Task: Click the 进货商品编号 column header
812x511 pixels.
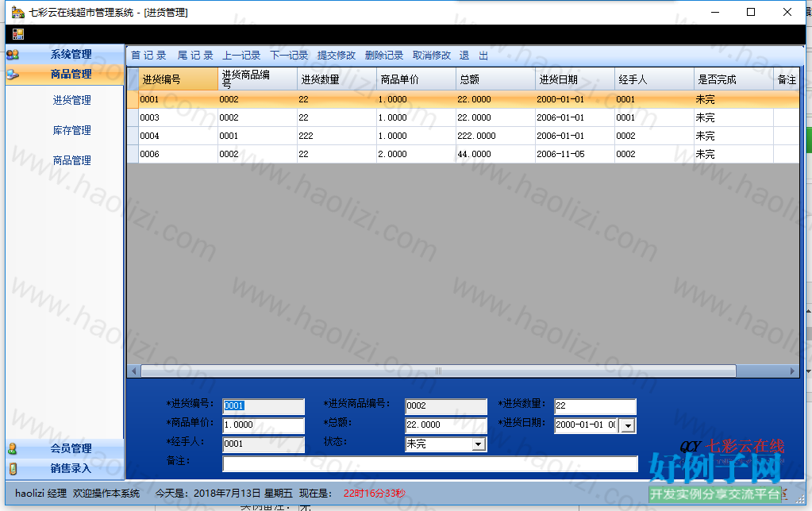Action: tap(257, 79)
